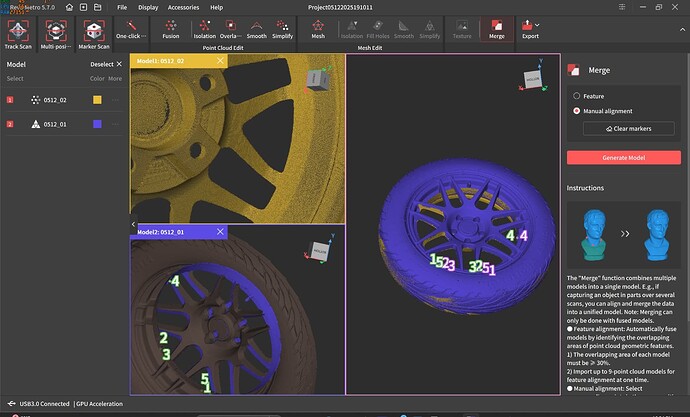Select point cloud Isolation tool

(205, 29)
